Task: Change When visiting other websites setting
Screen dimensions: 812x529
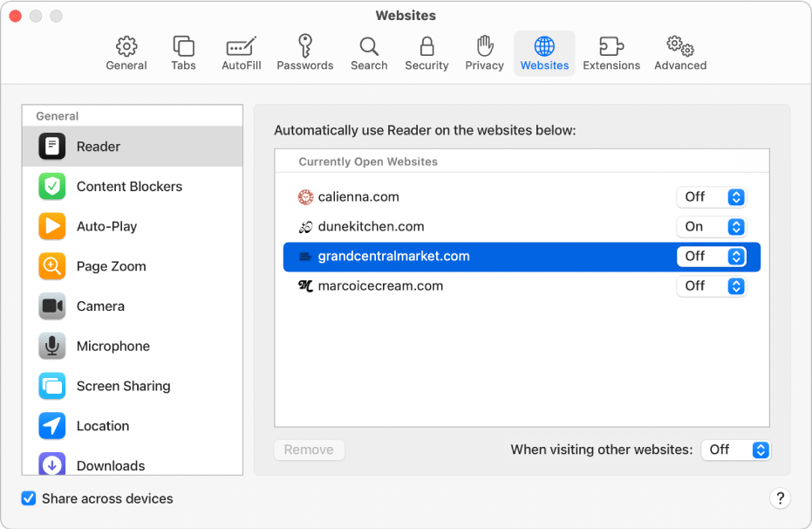Action: click(736, 450)
